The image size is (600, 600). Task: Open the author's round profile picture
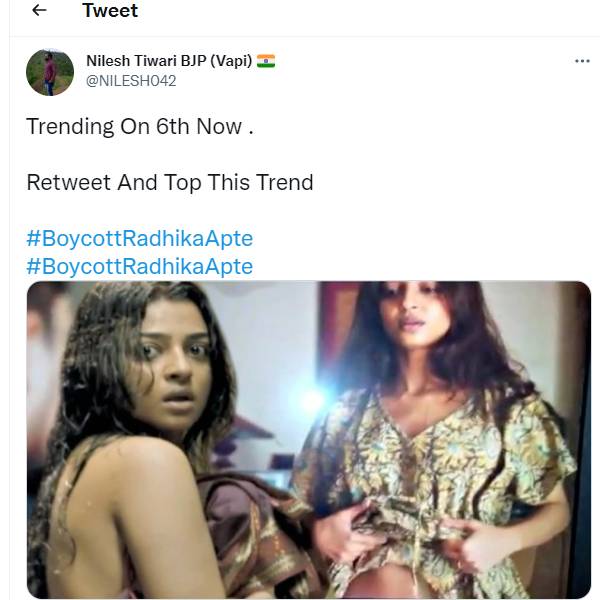tap(50, 72)
